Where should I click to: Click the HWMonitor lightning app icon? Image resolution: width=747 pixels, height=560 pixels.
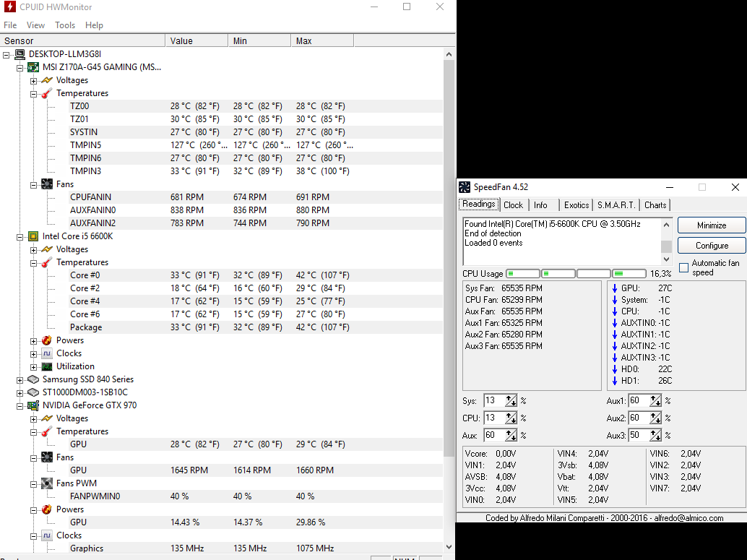pos(9,7)
